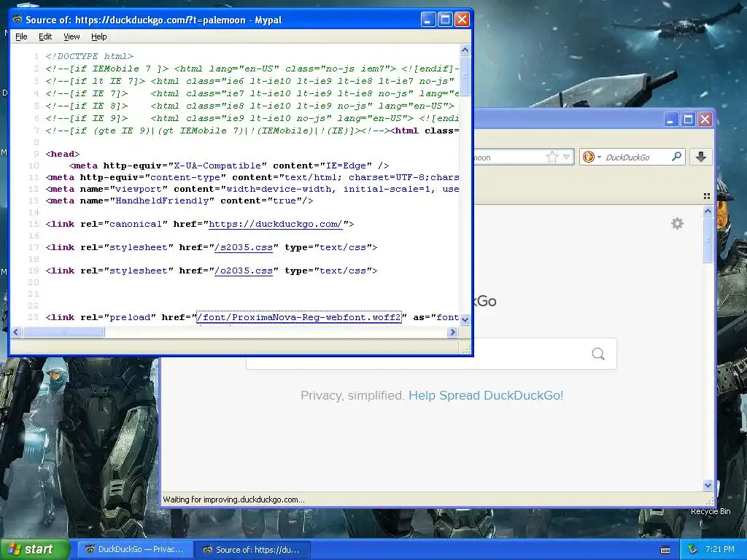Click the X-UA-Compatible meta tag text

(x=228, y=166)
